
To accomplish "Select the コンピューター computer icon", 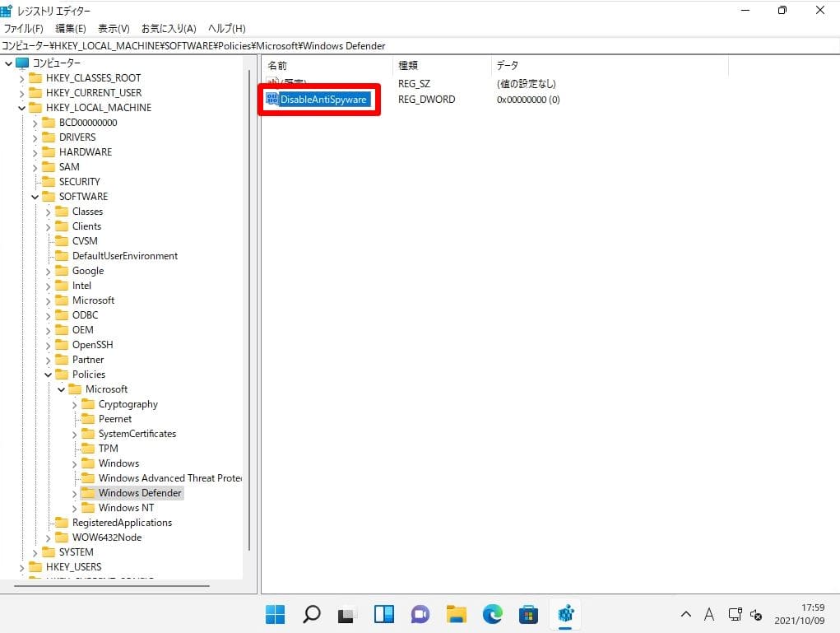I will point(22,63).
